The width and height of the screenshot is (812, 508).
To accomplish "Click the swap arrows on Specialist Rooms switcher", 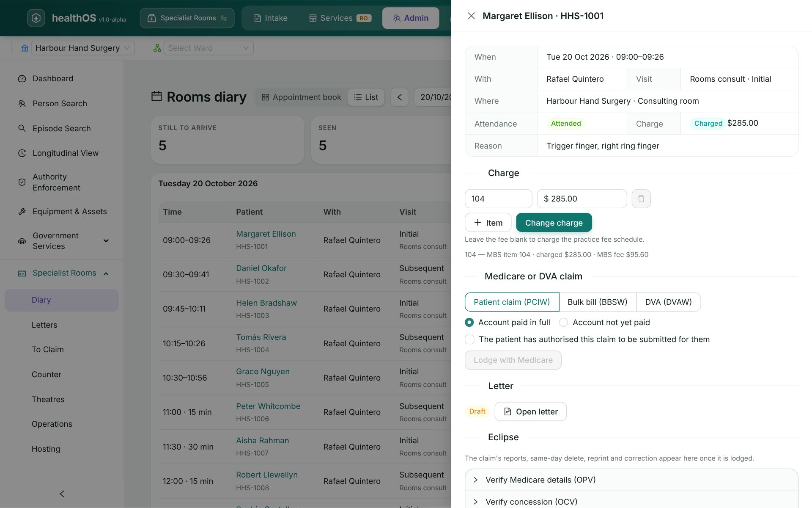I will click(x=224, y=18).
